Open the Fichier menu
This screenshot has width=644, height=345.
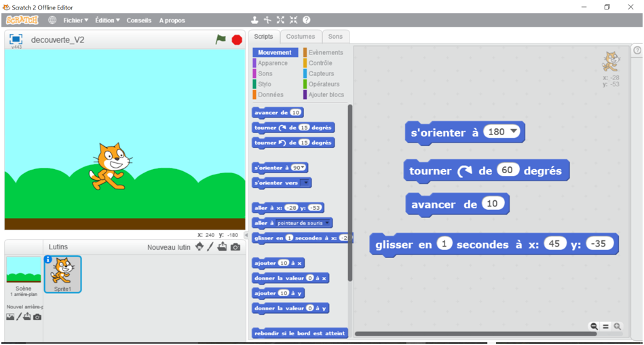point(75,20)
